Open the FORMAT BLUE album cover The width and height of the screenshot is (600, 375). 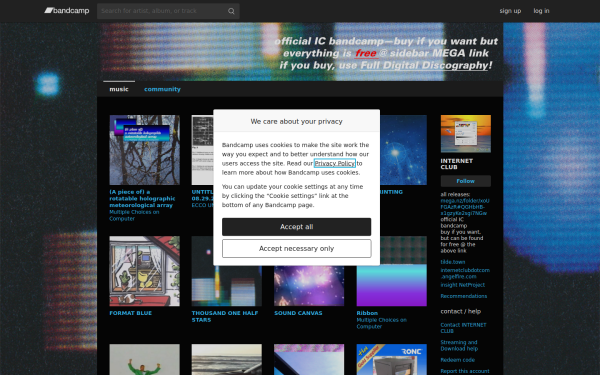(145, 271)
